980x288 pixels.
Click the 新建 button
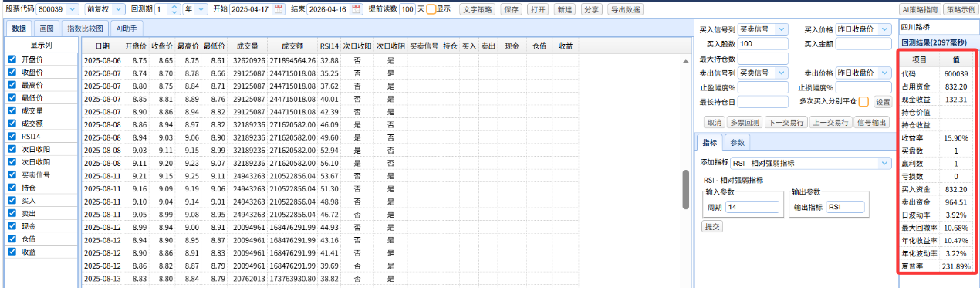(x=564, y=9)
